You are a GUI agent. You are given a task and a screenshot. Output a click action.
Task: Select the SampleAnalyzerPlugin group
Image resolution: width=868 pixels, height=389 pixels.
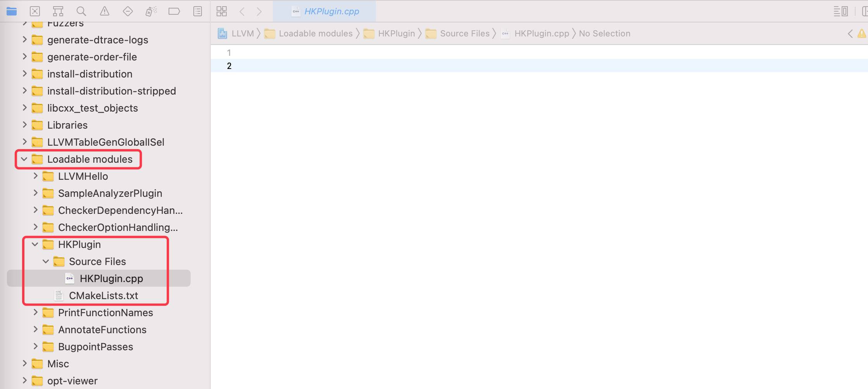(110, 193)
